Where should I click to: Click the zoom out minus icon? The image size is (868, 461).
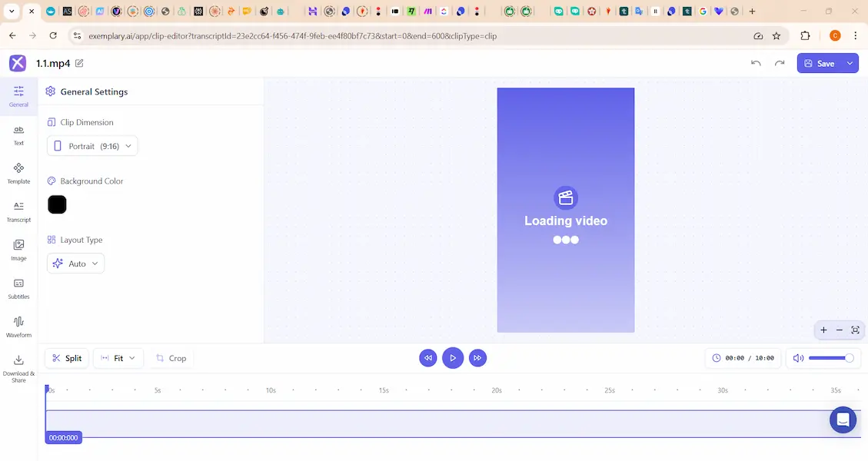[839, 330]
